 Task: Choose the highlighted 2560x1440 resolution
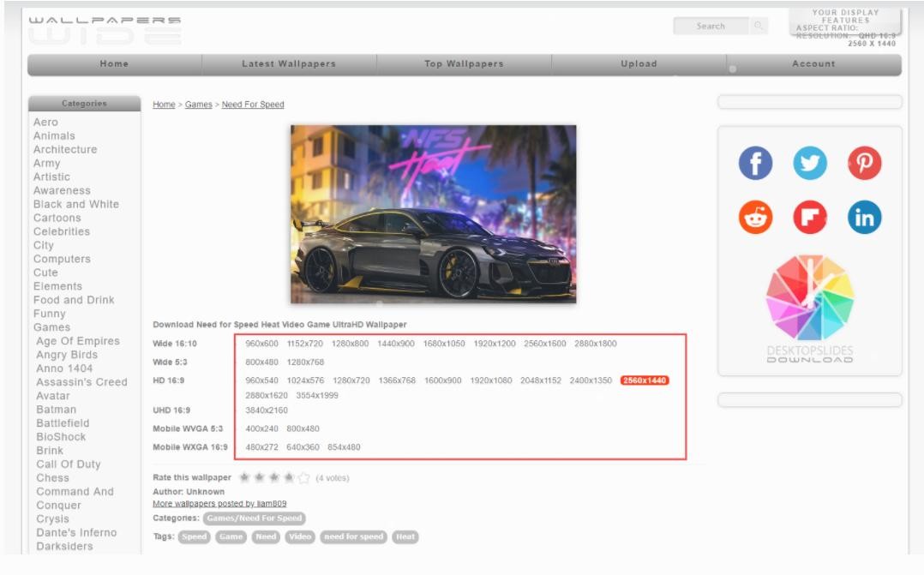(645, 380)
